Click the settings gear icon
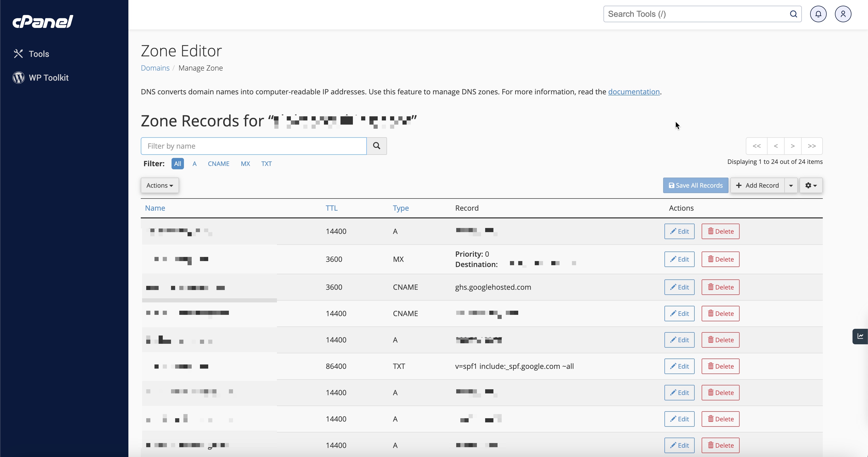 point(811,185)
